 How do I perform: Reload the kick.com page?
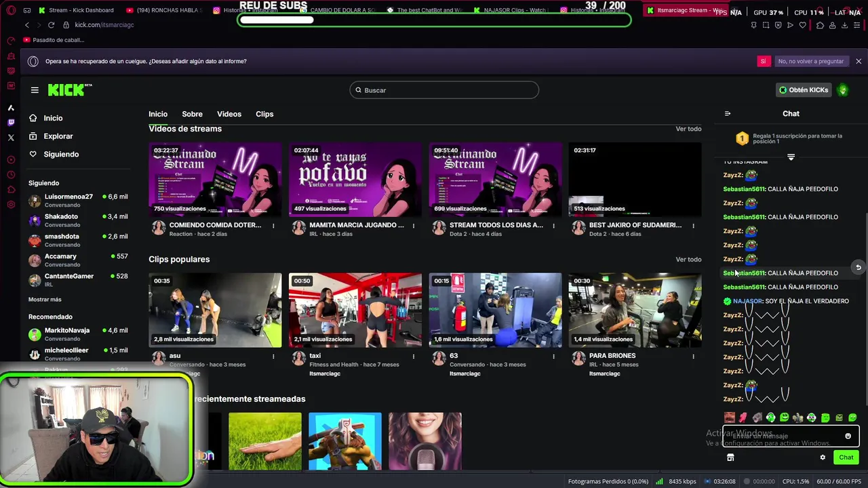51,25
